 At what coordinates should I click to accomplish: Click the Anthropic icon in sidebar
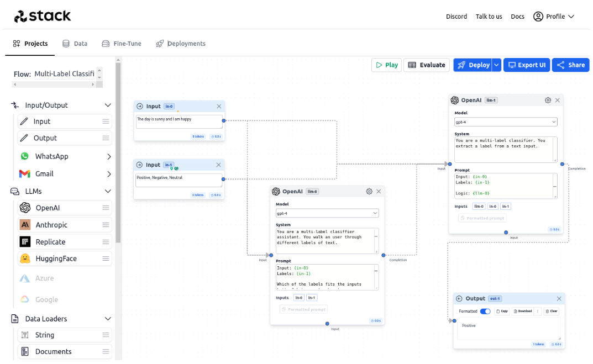click(x=25, y=225)
